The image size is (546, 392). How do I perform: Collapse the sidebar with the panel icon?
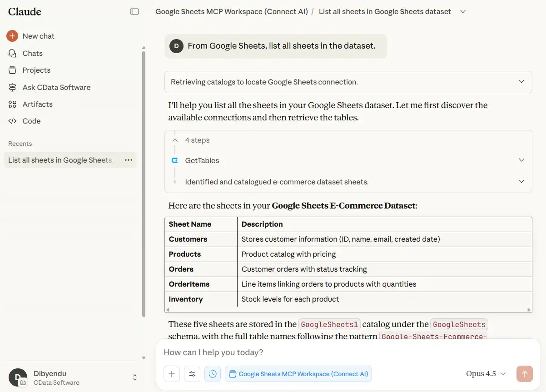click(134, 11)
